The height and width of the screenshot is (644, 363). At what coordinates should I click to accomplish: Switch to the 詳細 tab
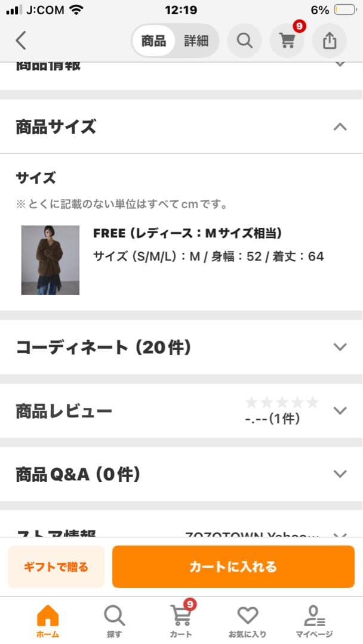(196, 41)
